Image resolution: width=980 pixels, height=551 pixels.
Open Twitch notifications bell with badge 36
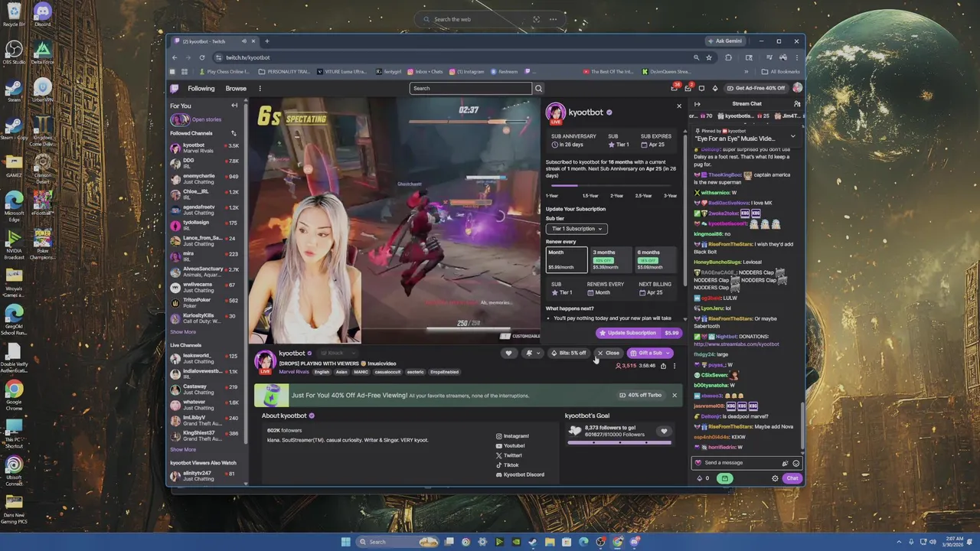pos(675,88)
